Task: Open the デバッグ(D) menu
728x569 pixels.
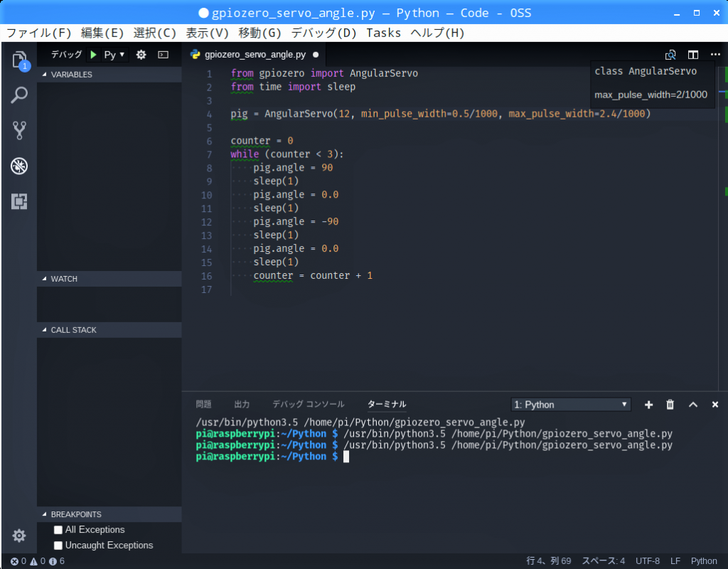Action: point(323,33)
